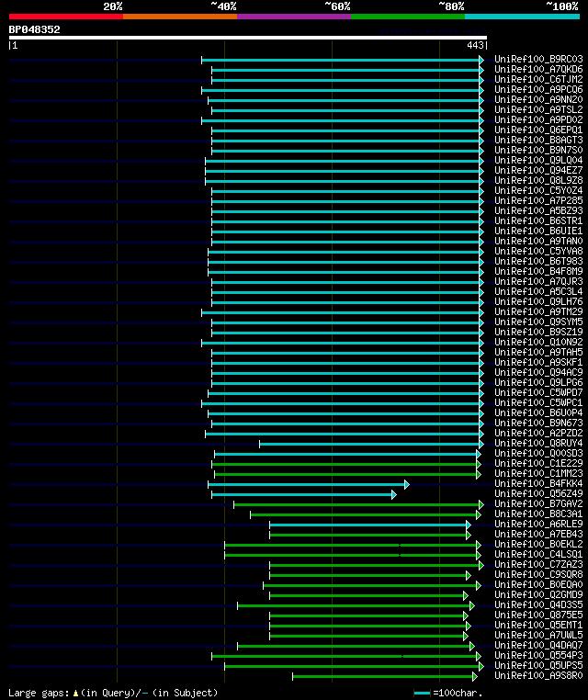The height and width of the screenshot is (700, 588).
Task: Click UniRef100_A9TSL2 entry
Action: [538, 109]
